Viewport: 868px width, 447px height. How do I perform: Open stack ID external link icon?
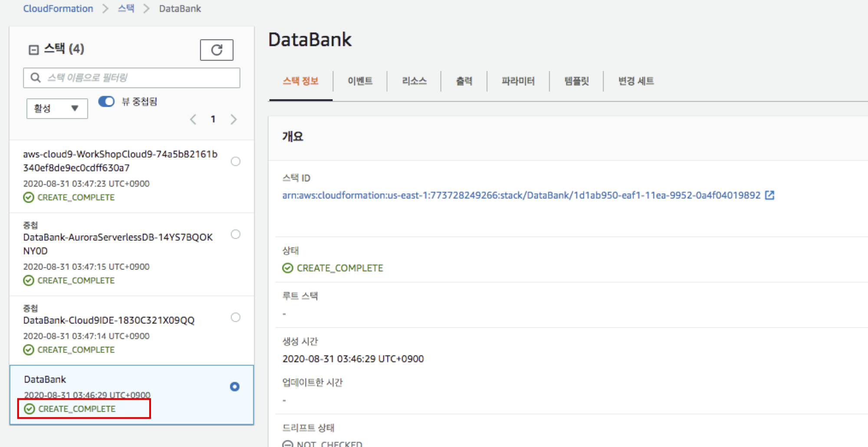point(769,195)
